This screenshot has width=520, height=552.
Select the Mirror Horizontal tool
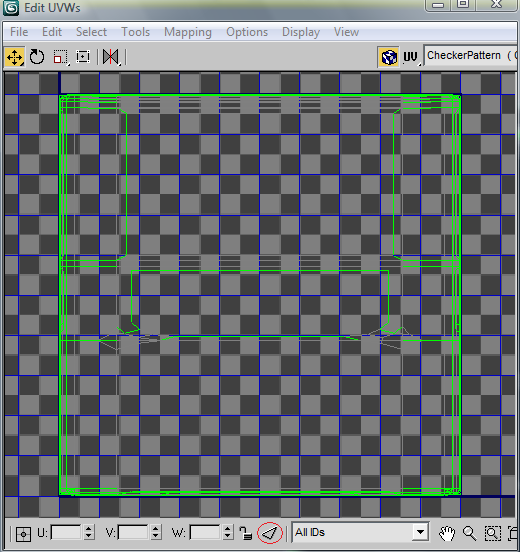tap(111, 57)
